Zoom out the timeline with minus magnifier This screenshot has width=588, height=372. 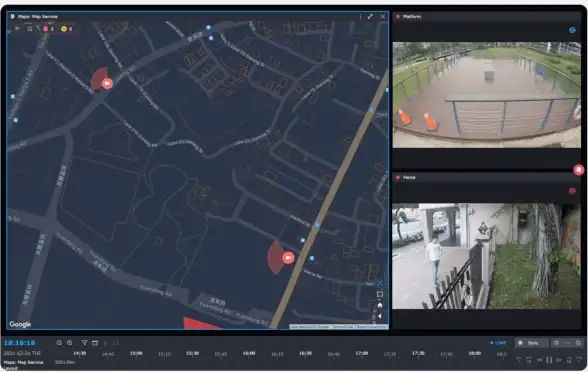[59, 343]
